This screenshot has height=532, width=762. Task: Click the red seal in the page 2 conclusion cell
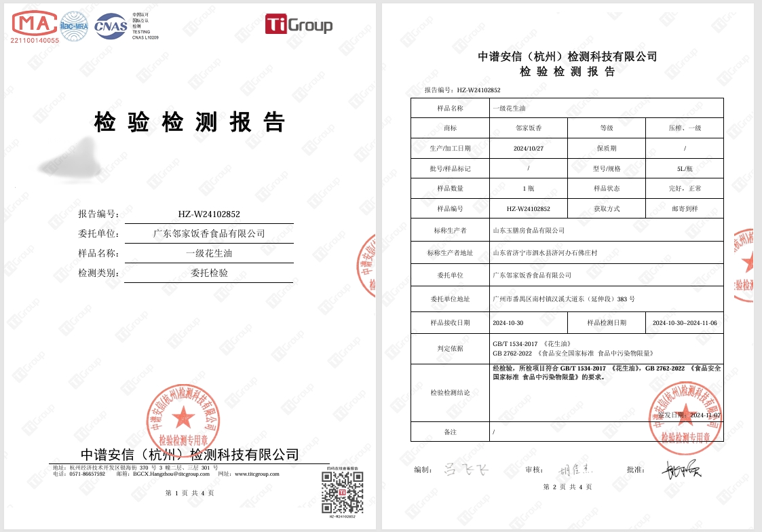(685, 418)
